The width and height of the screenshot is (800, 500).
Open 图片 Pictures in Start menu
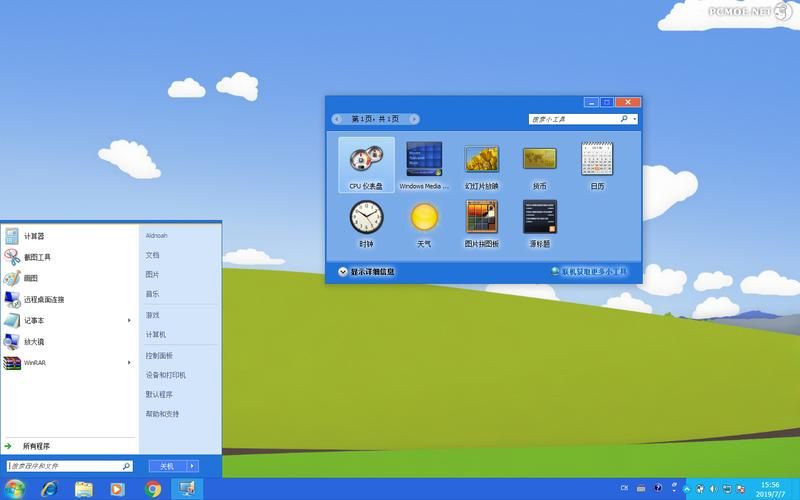click(152, 274)
